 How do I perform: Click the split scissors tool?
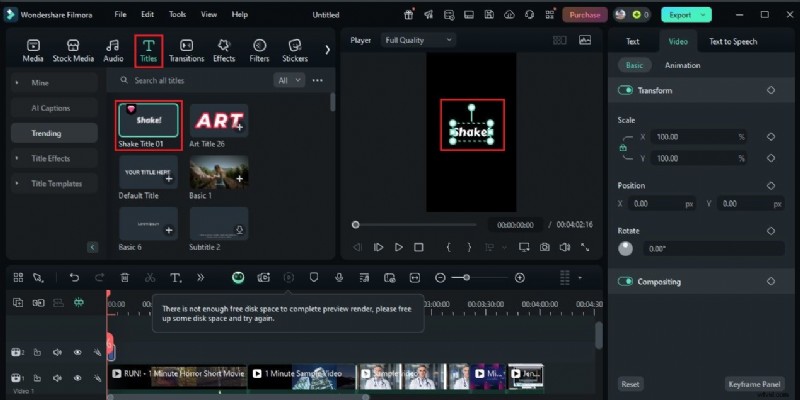coord(150,277)
